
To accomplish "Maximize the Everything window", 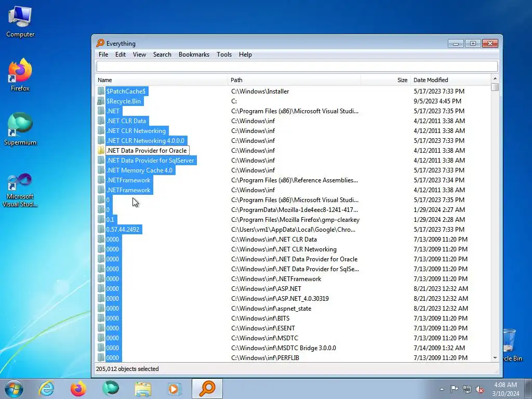I will click(473, 44).
